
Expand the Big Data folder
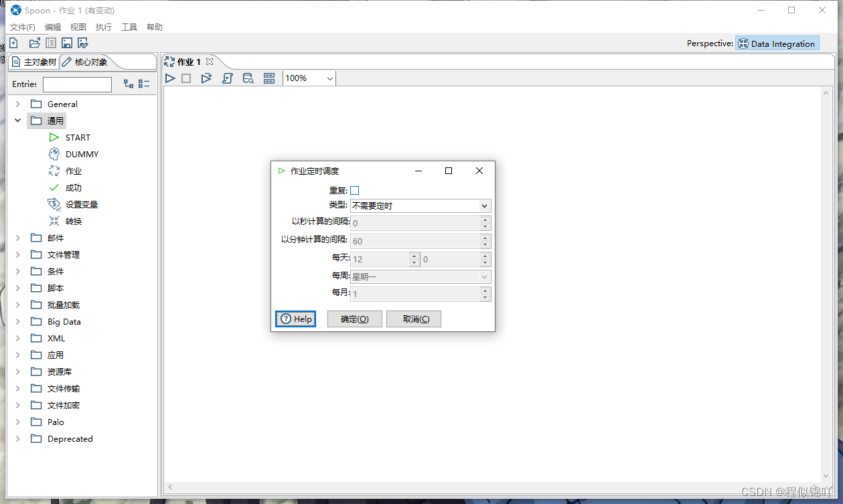[x=18, y=321]
